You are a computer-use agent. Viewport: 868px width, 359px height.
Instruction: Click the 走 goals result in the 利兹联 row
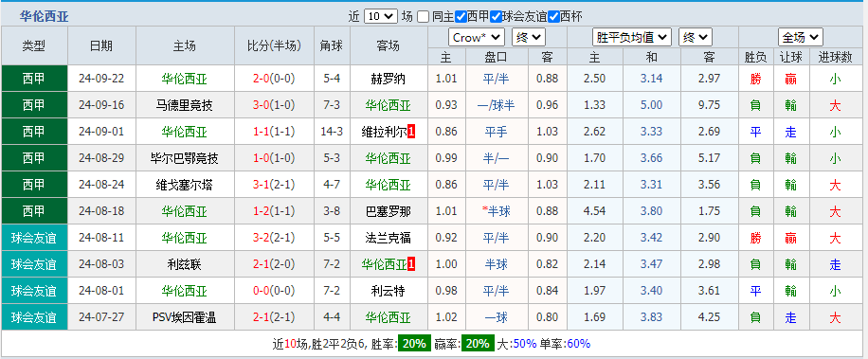click(835, 264)
